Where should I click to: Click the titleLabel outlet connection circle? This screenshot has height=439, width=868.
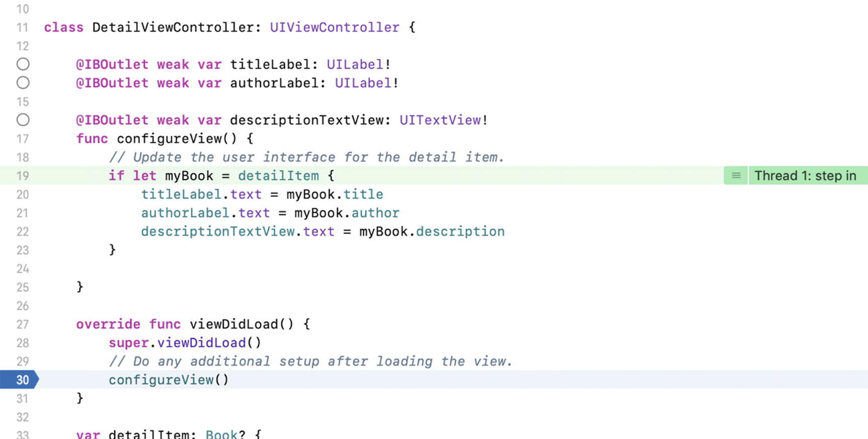(23, 64)
